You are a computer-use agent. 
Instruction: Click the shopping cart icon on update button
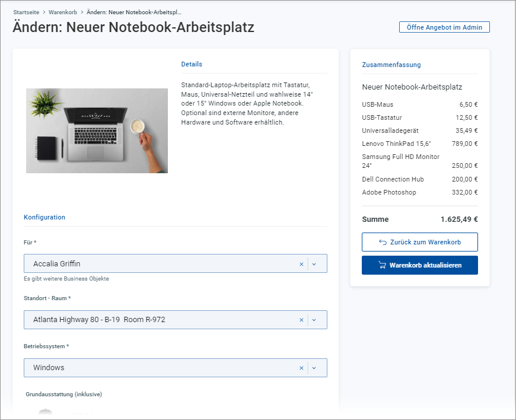[x=382, y=265]
